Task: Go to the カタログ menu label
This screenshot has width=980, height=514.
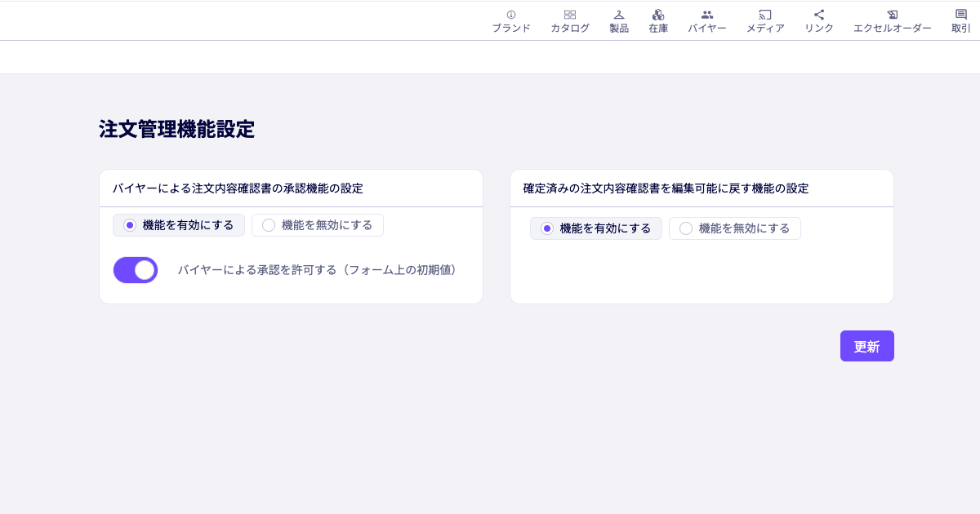Action: click(x=570, y=29)
